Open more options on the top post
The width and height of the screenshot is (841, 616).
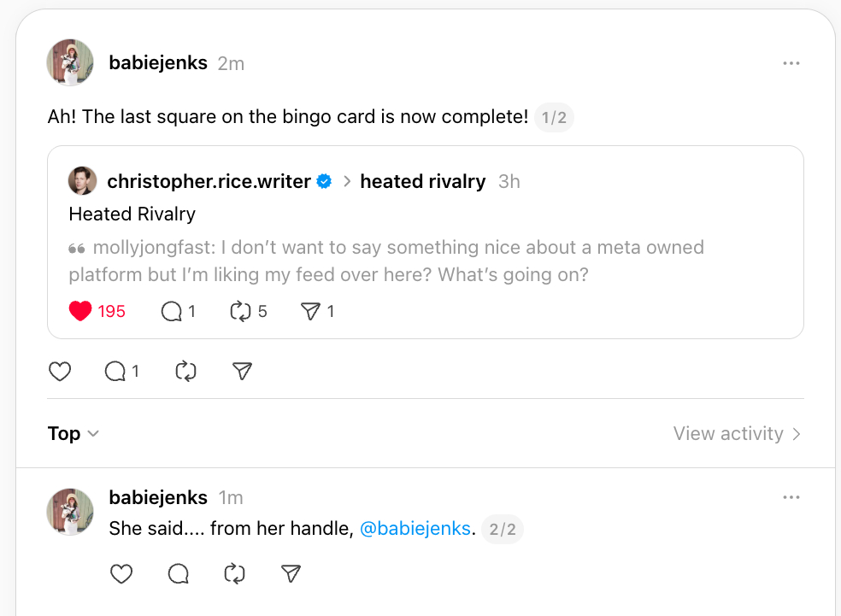[x=791, y=63]
